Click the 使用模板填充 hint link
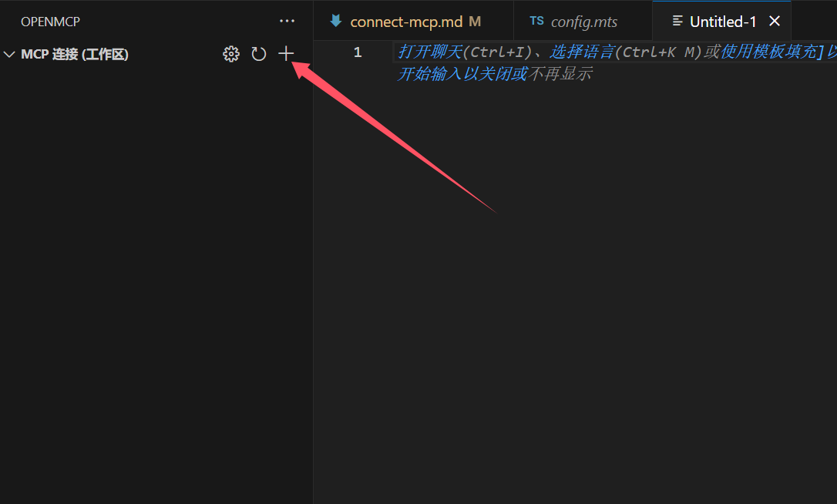The width and height of the screenshot is (837, 504). (x=768, y=52)
